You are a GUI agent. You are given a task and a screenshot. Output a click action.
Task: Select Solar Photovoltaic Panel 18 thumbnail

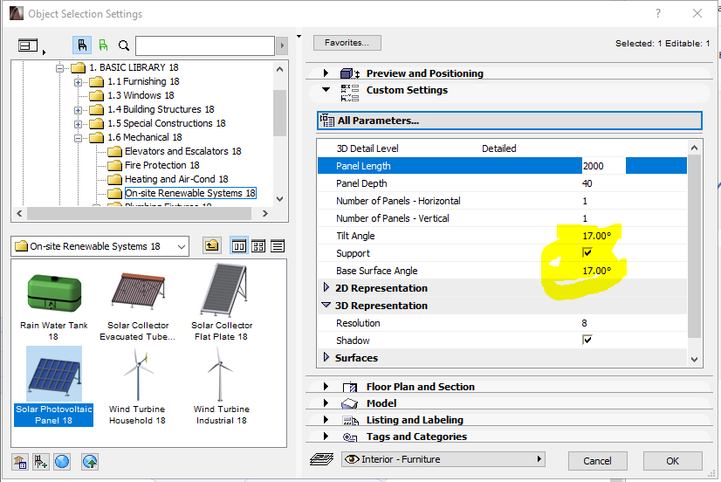[x=54, y=375]
